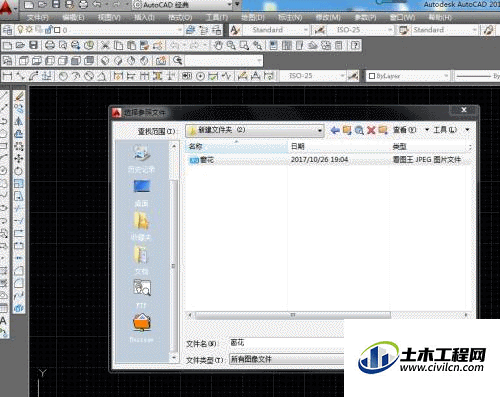Expand the ByLayer color dropdown
This screenshot has width=500, height=397.
tap(446, 76)
